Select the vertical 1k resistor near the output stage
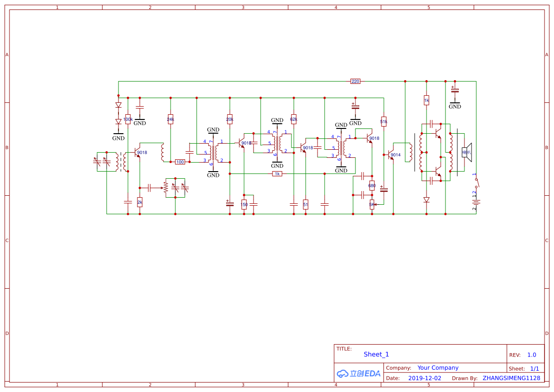 pos(427,100)
